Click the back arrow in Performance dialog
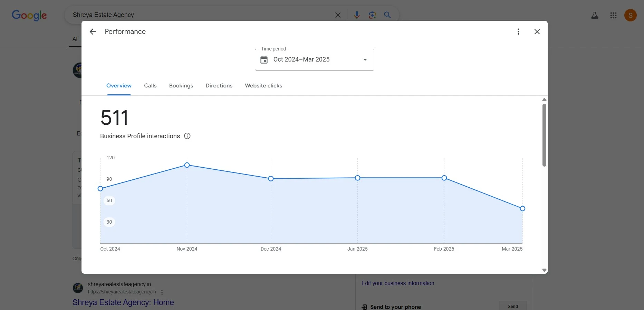This screenshot has width=644, height=310. point(93,32)
